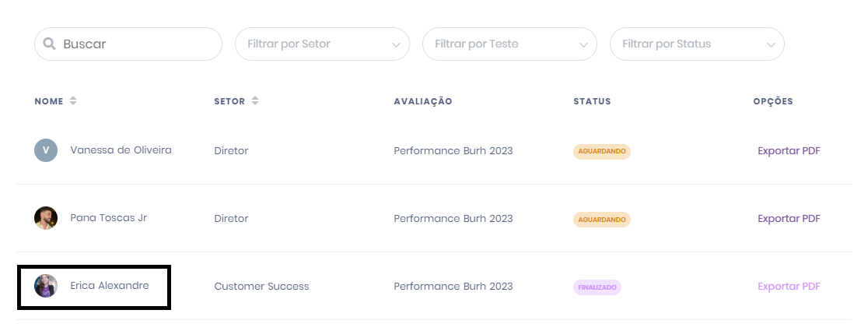Screen dimensions: 868x324
Task: Export PDF for Pana Toscas Jr
Action: coord(789,219)
